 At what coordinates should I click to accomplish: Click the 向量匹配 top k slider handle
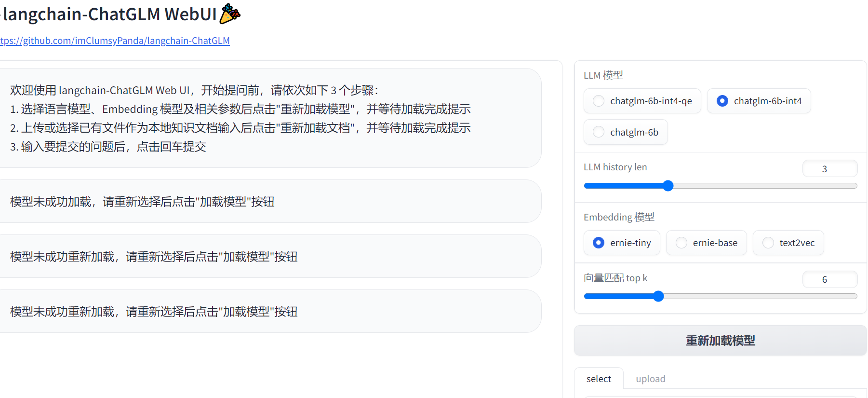pyautogui.click(x=658, y=296)
